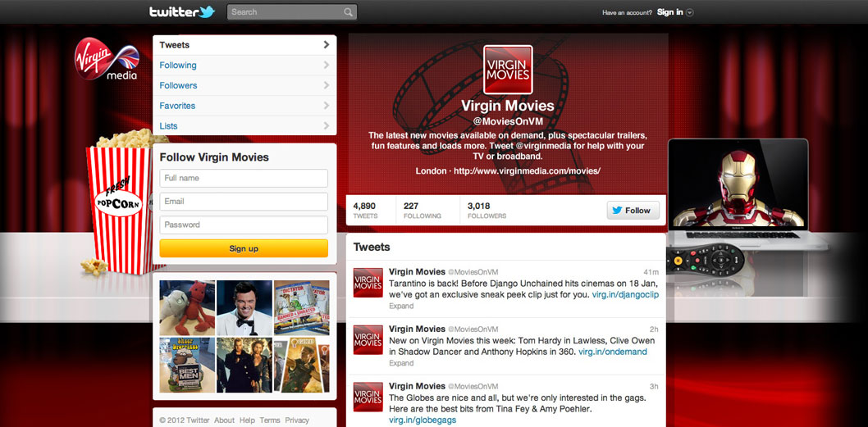Viewport: 868px width, 427px height.
Task: Click the 3h tweet timestamp
Action: tap(654, 386)
